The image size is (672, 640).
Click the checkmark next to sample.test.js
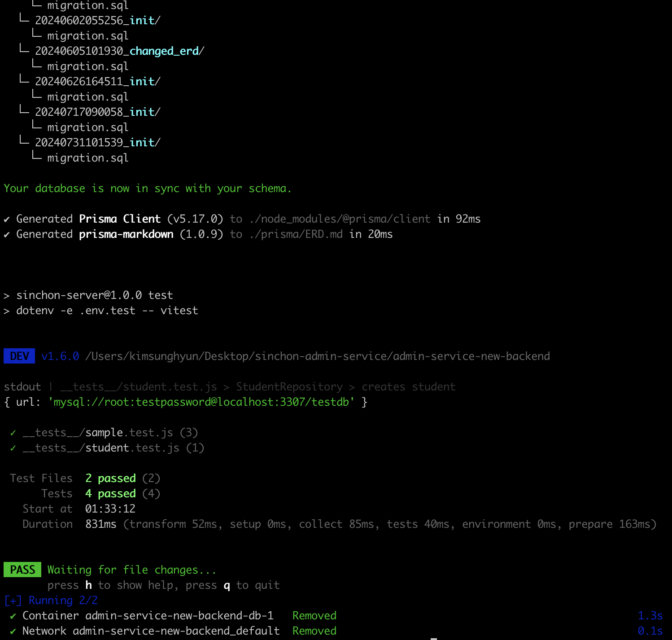click(13, 433)
